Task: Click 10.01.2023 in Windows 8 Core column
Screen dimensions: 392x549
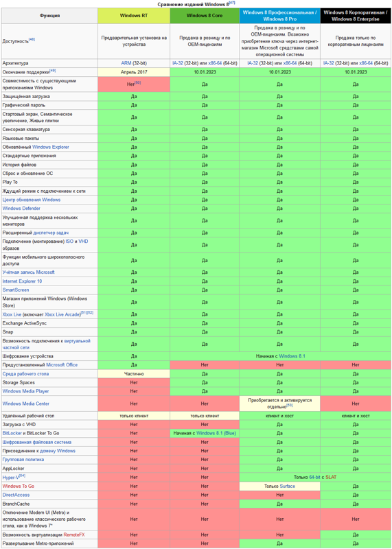Action: [x=205, y=72]
